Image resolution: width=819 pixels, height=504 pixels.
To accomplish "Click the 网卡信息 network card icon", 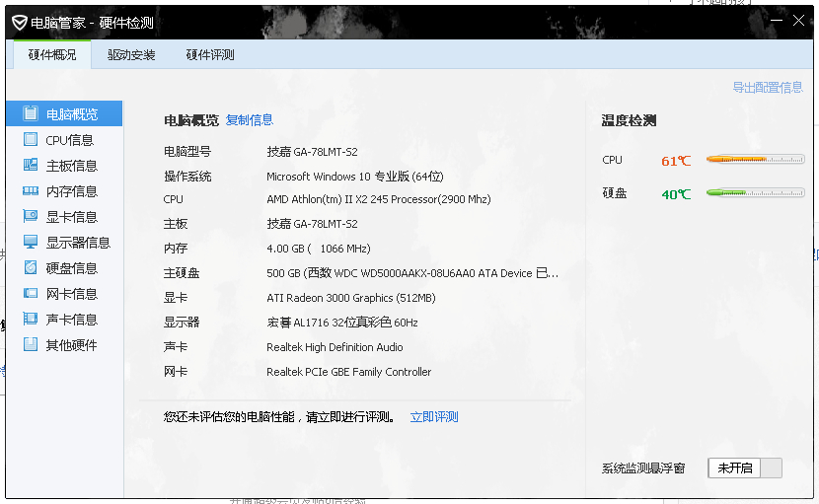I will 31,293.
